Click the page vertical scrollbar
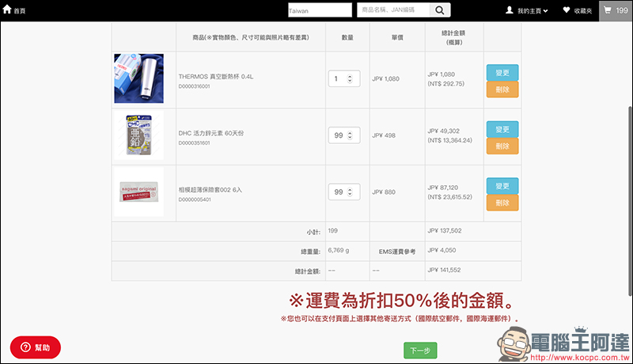This screenshot has width=633, height=364. (x=630, y=201)
